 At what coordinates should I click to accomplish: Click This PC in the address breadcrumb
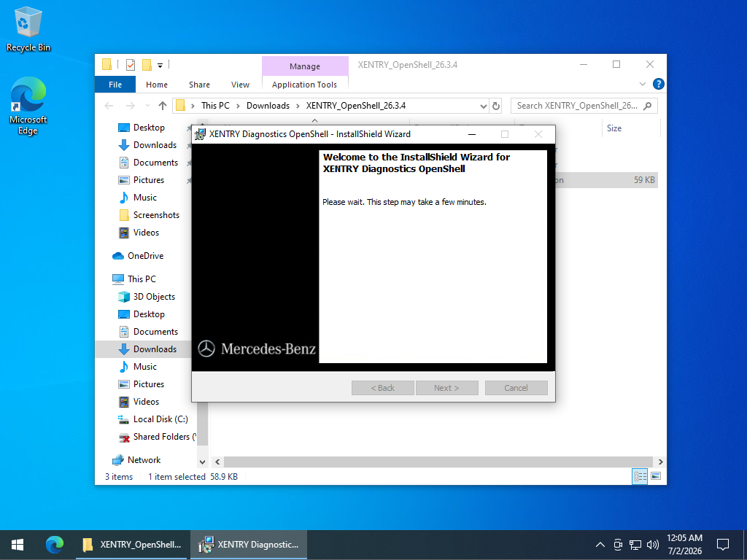pyautogui.click(x=215, y=106)
